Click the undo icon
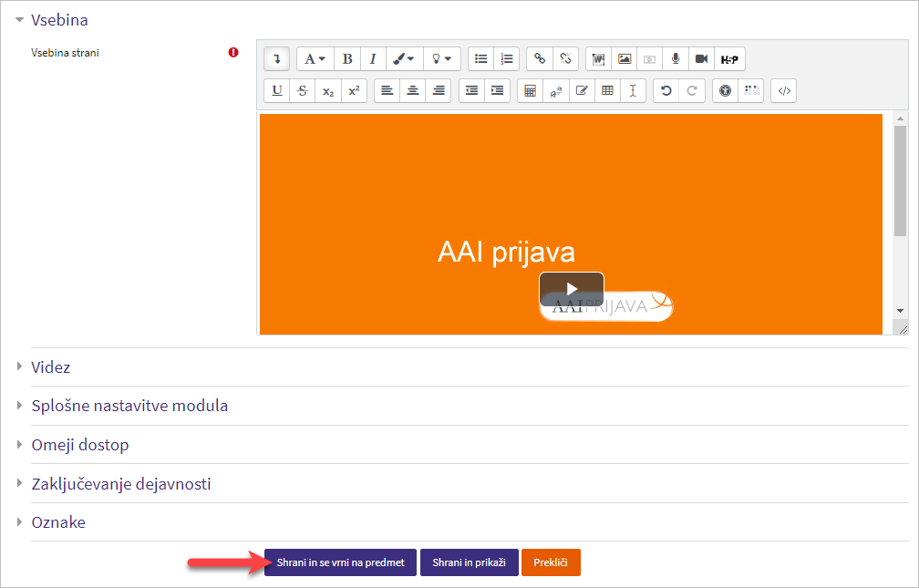The width and height of the screenshot is (919, 588). (666, 90)
